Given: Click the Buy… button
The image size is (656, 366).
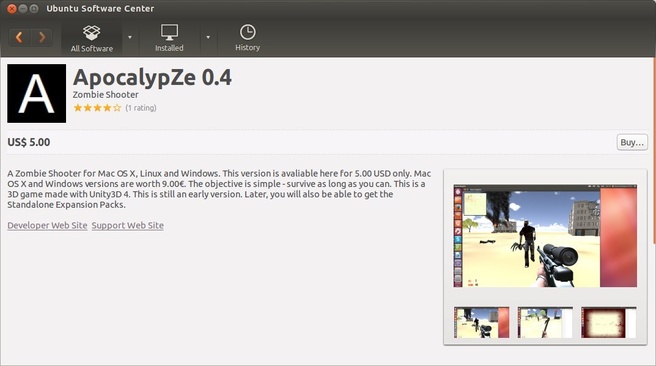Looking at the screenshot, I should click(632, 142).
